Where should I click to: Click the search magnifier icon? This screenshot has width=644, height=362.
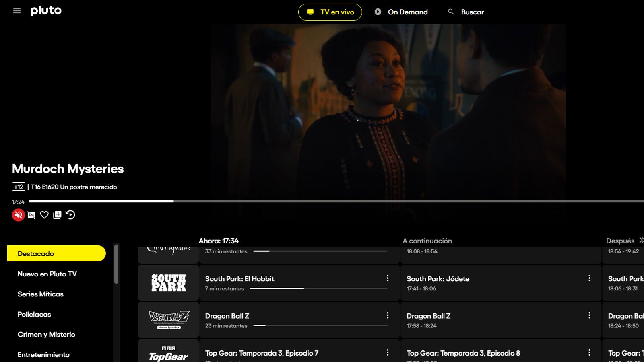point(451,12)
